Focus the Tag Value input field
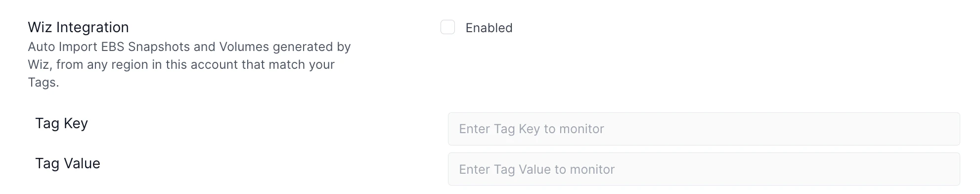Viewport: 980px width, 194px height. pyautogui.click(x=704, y=169)
